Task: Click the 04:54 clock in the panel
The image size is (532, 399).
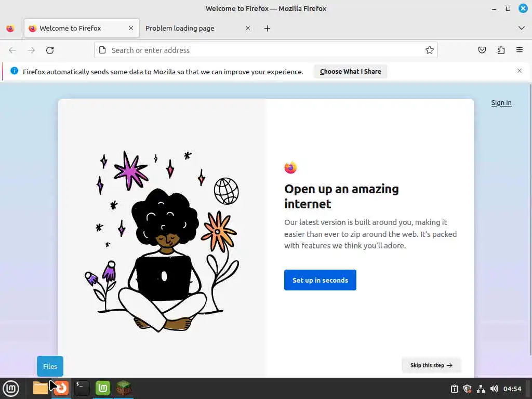Action: click(x=512, y=389)
